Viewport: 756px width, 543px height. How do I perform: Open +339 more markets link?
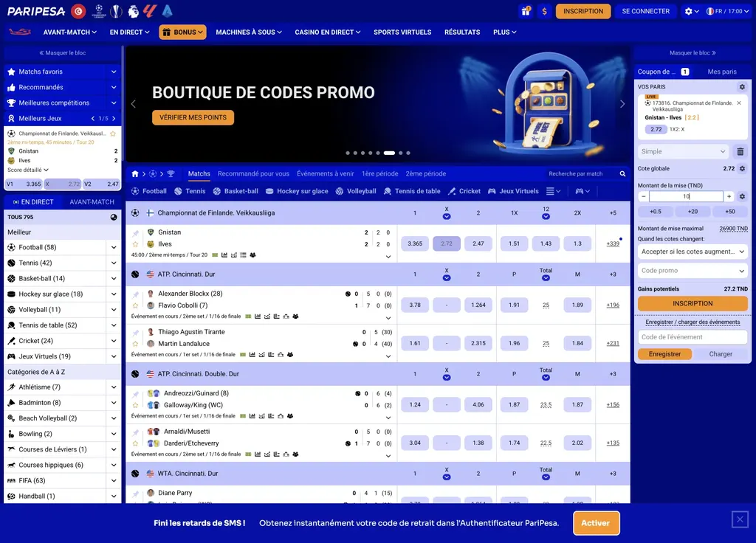pyautogui.click(x=613, y=243)
